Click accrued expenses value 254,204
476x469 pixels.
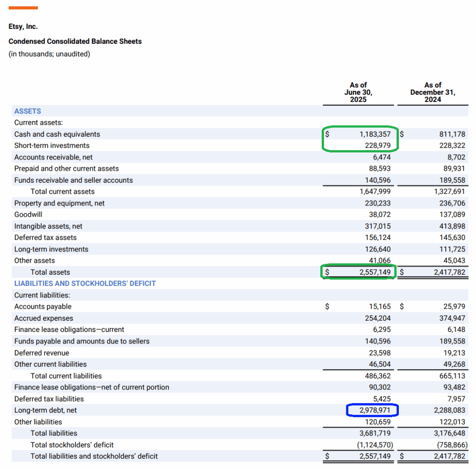tap(377, 318)
